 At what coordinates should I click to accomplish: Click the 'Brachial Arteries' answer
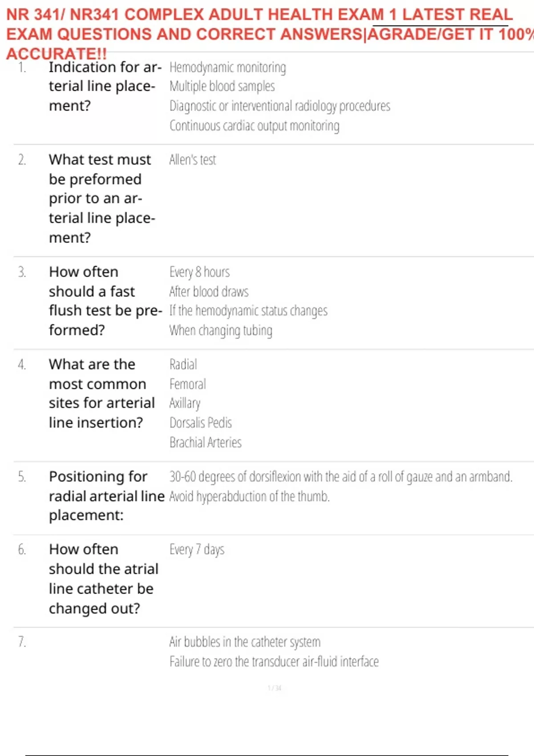point(205,442)
